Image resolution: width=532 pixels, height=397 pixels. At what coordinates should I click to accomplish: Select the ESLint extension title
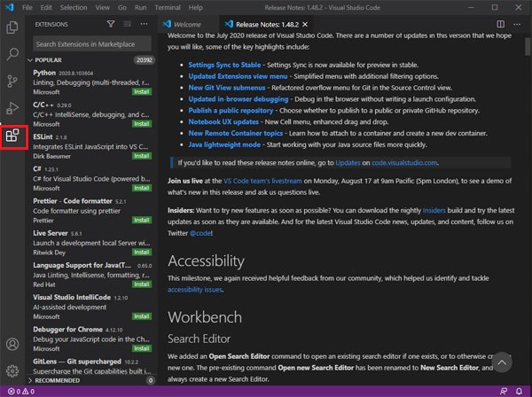(43, 136)
